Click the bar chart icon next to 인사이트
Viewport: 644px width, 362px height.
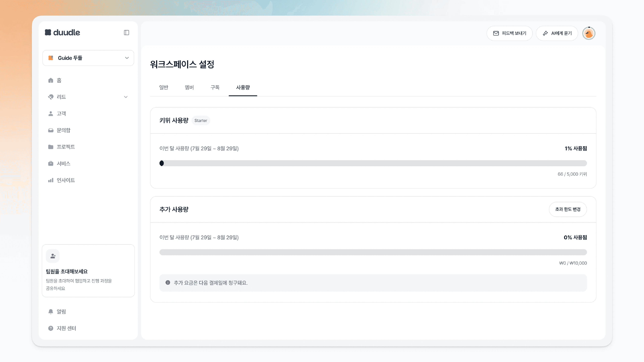pos(51,180)
